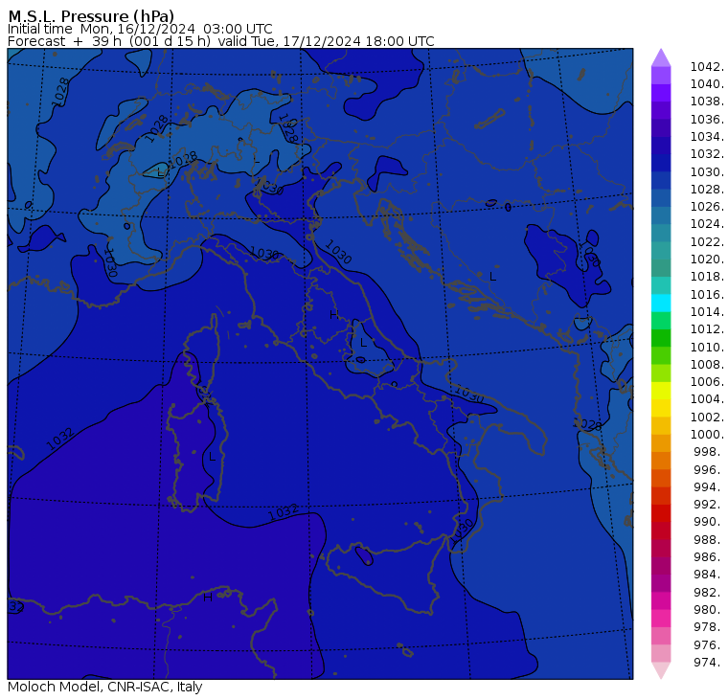
Task: Click the 1020. legend label
Action: coord(707,259)
